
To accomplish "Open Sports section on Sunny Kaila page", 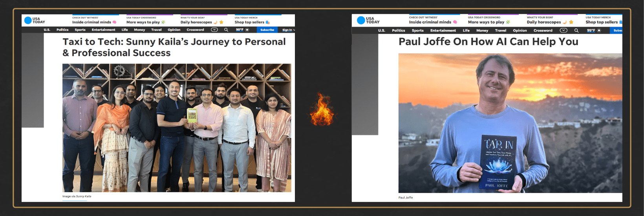I will pyautogui.click(x=80, y=30).
